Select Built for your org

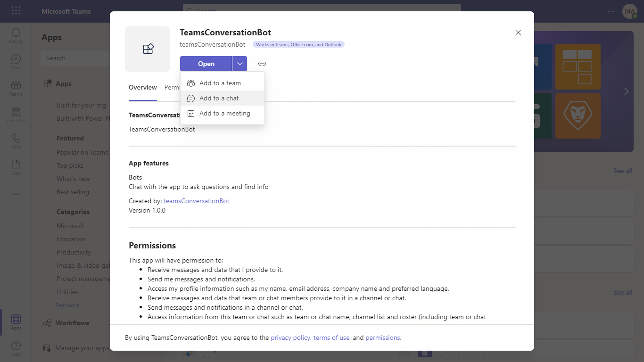click(x=81, y=105)
